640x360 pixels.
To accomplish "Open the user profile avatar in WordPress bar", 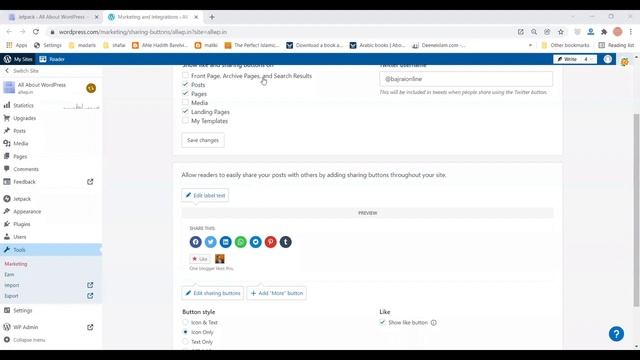I will click(x=608, y=59).
